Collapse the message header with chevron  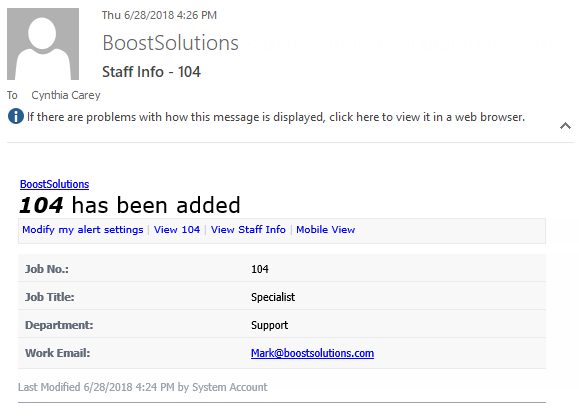(565, 126)
